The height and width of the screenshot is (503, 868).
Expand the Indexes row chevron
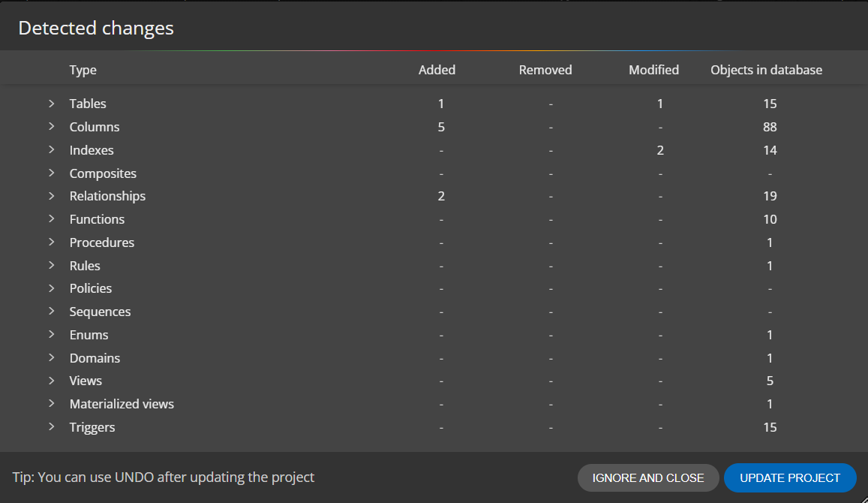52,149
